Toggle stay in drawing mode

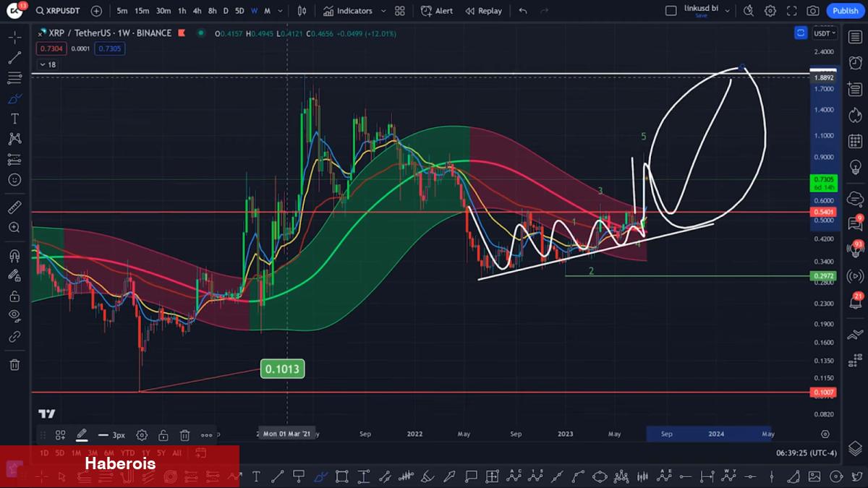click(14, 275)
